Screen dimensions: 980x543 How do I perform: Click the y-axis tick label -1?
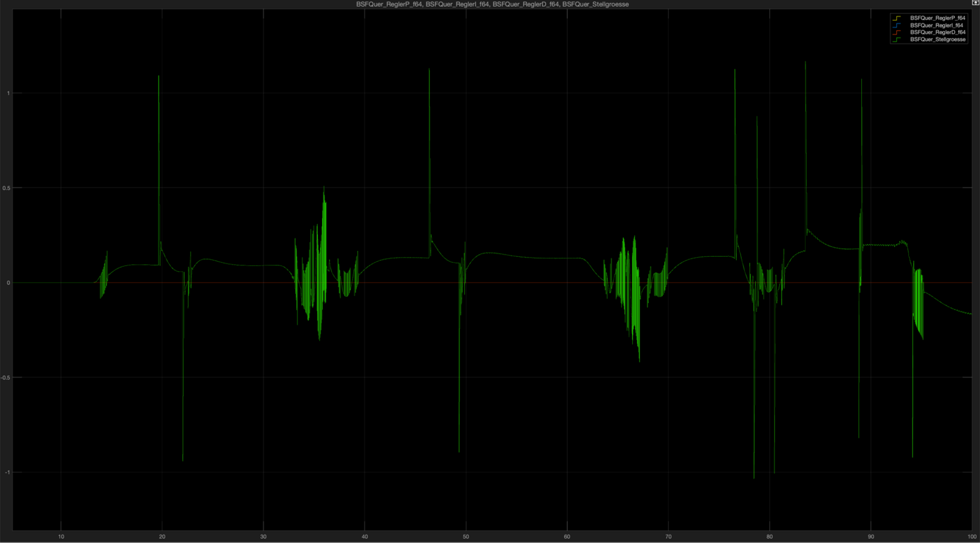pos(7,473)
